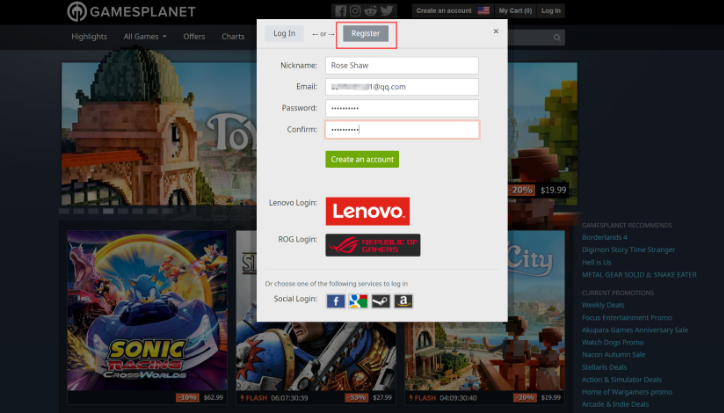This screenshot has width=724, height=413.
Task: Open My Cart (0)
Action: point(515,10)
